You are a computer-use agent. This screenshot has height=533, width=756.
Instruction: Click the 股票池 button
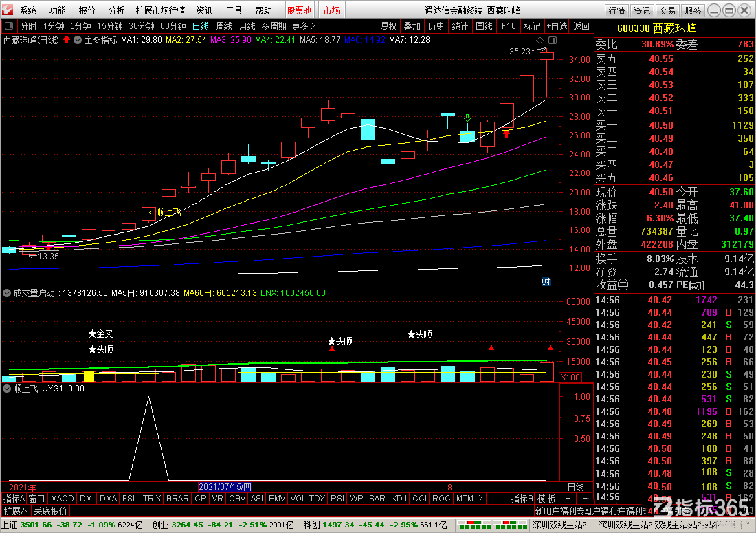(x=300, y=10)
